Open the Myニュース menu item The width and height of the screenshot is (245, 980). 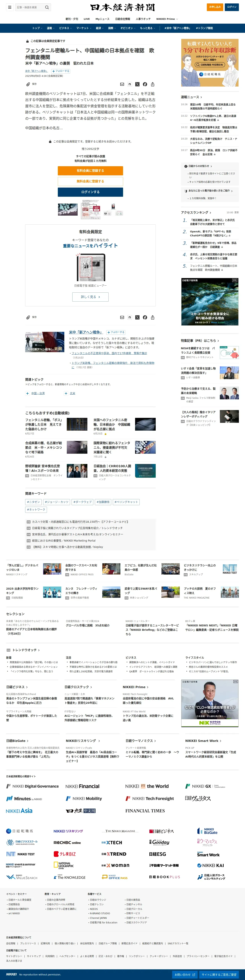click(102, 19)
